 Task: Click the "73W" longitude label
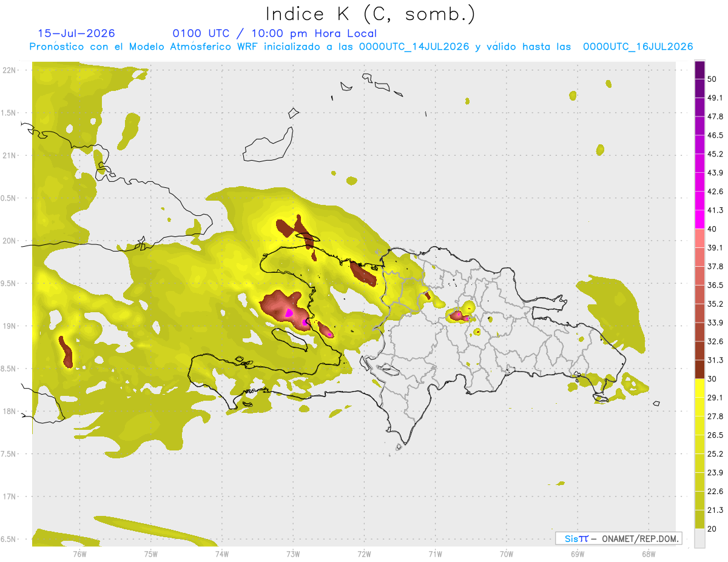(x=293, y=554)
